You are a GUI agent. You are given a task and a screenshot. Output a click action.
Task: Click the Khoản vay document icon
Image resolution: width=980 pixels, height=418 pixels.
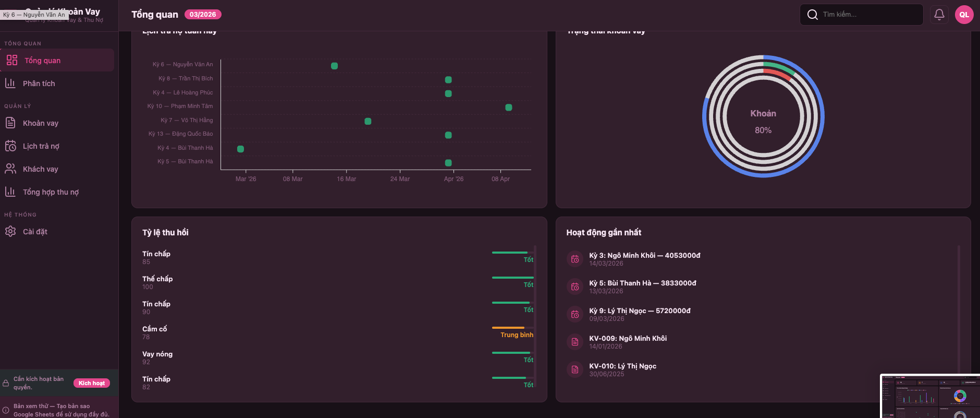(x=10, y=123)
